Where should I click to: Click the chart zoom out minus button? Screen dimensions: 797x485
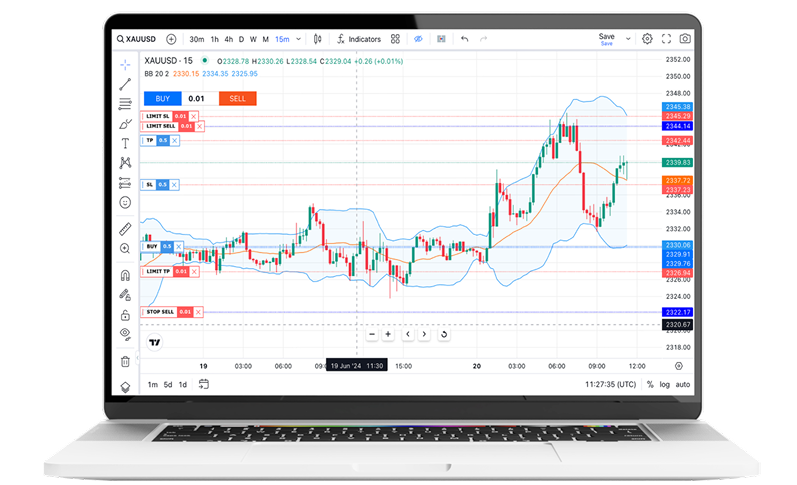coord(372,334)
